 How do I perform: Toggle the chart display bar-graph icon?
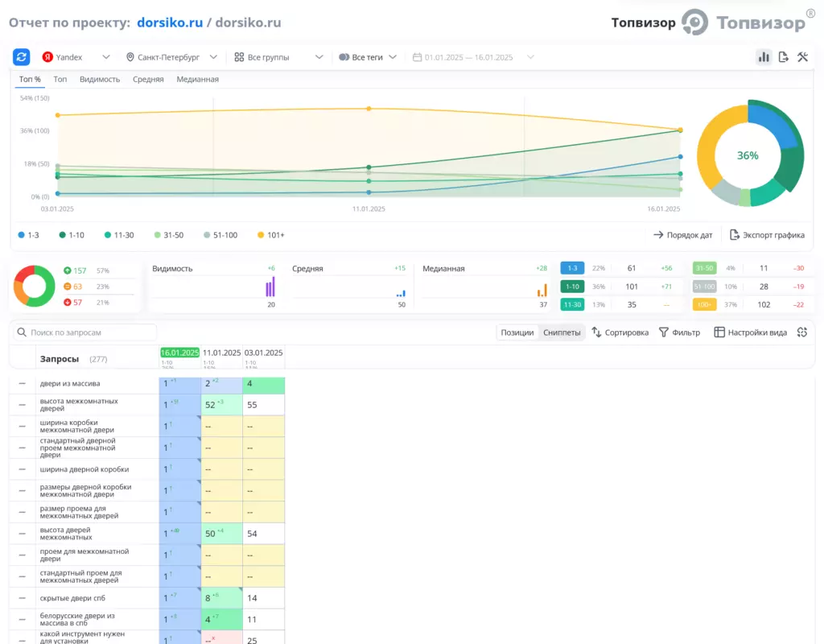[764, 57]
